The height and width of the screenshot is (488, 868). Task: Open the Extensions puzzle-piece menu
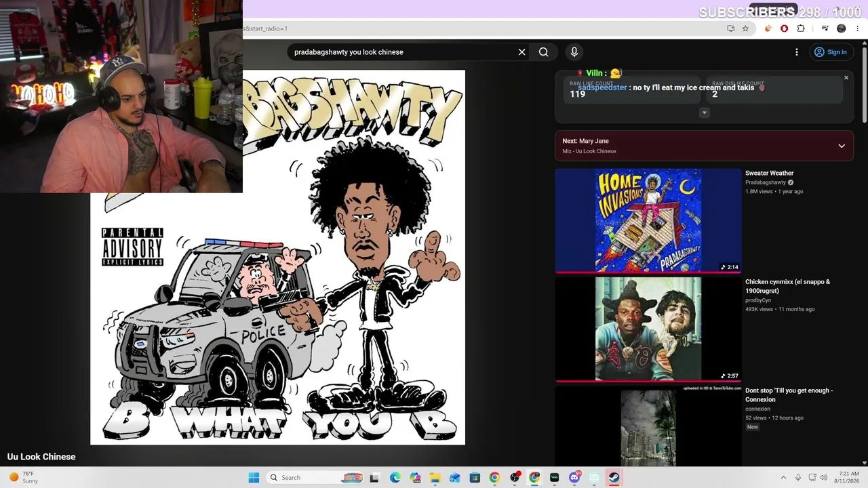(x=801, y=28)
